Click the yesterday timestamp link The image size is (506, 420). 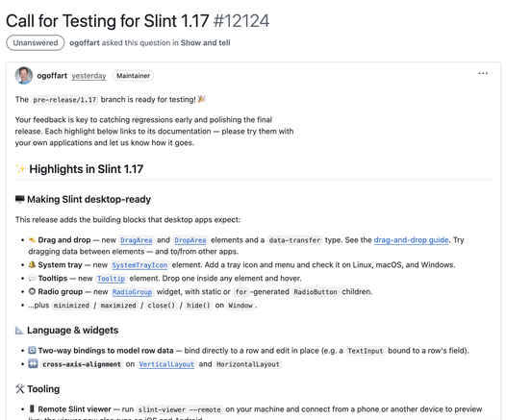(x=89, y=76)
